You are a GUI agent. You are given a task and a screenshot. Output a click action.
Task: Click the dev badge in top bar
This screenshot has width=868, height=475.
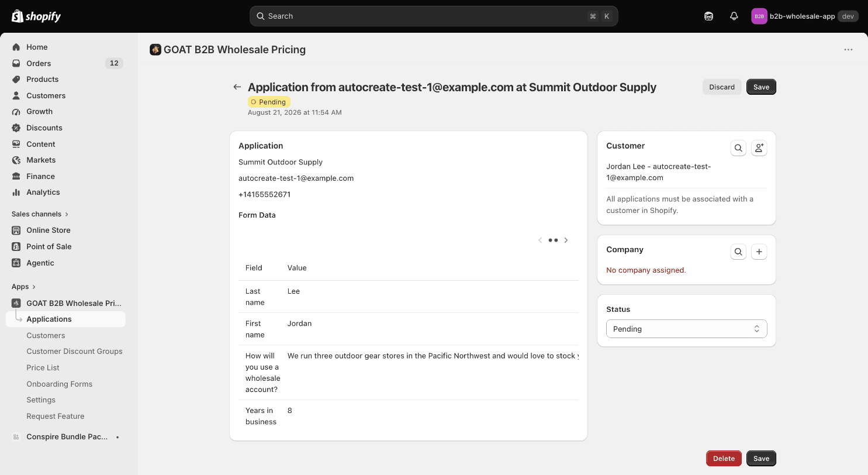pos(848,16)
